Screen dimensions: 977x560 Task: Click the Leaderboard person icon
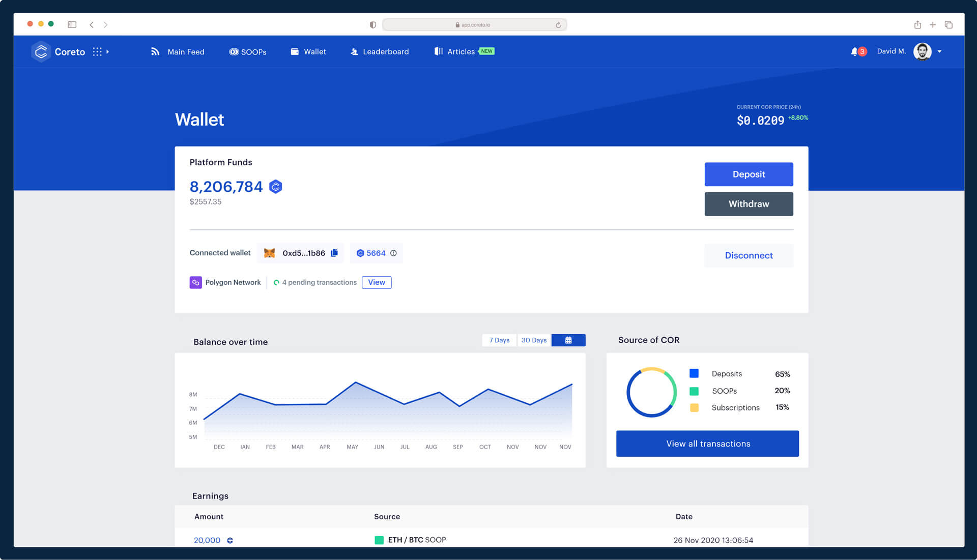354,52
